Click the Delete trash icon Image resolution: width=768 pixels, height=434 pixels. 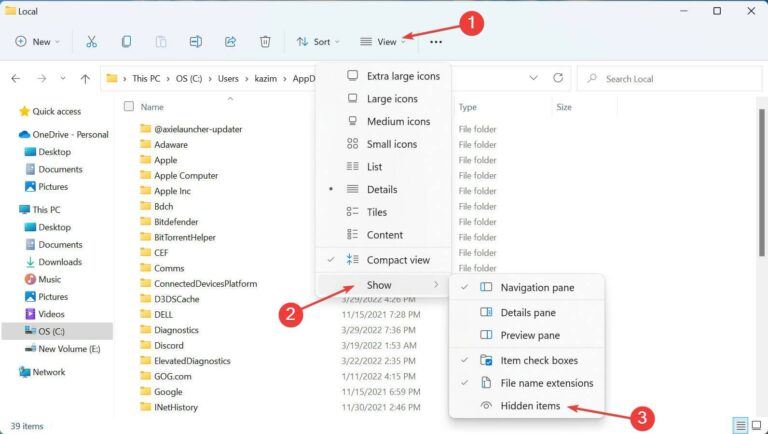click(265, 42)
